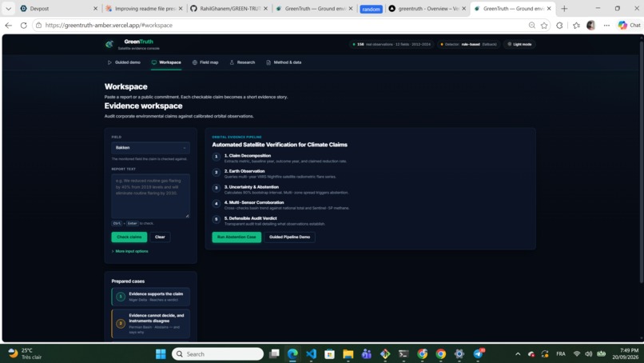Click the 156 real observations badge
Viewport: 644px width, 363px height.
(392, 45)
